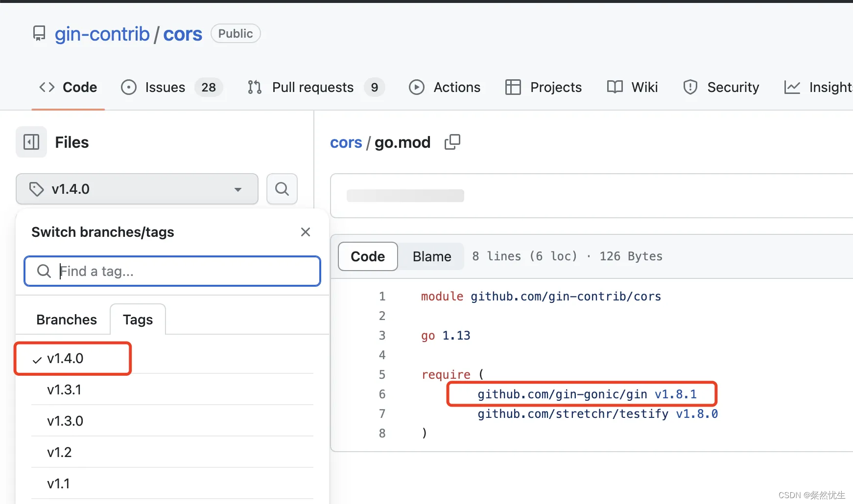Click the cors breadcrumb link

coord(346,142)
